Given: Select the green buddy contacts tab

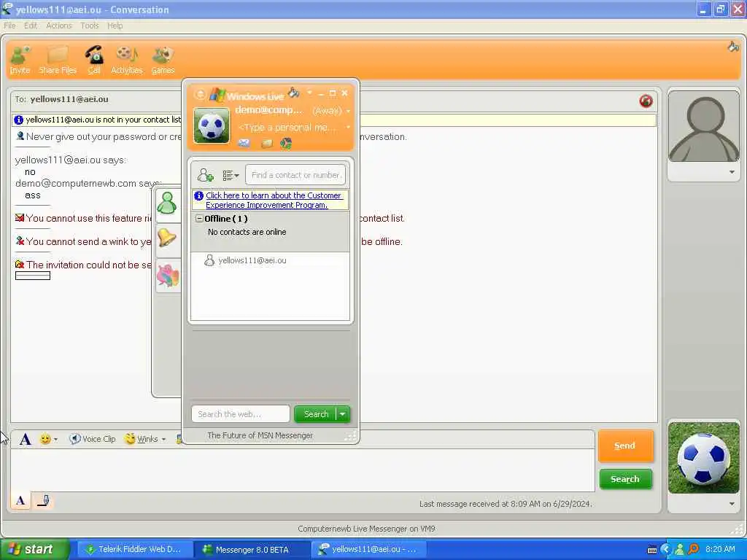Looking at the screenshot, I should pyautogui.click(x=167, y=204).
